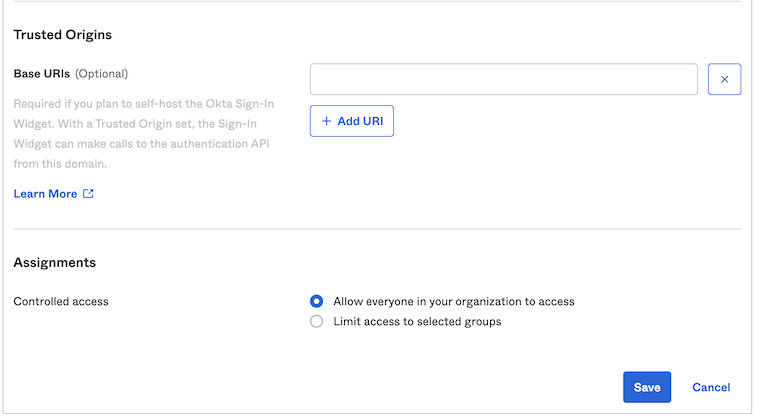Click the divider line above Assignments

[x=377, y=229]
